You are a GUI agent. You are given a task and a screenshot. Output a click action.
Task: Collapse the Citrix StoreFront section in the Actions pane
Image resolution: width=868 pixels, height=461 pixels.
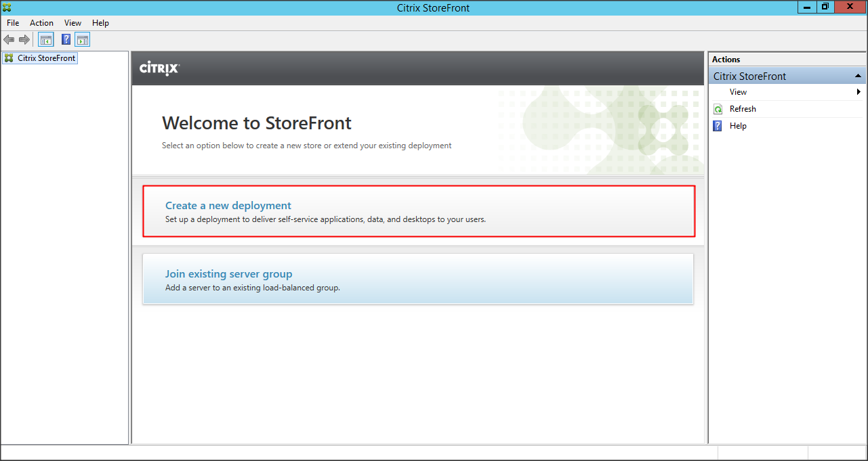click(x=858, y=76)
